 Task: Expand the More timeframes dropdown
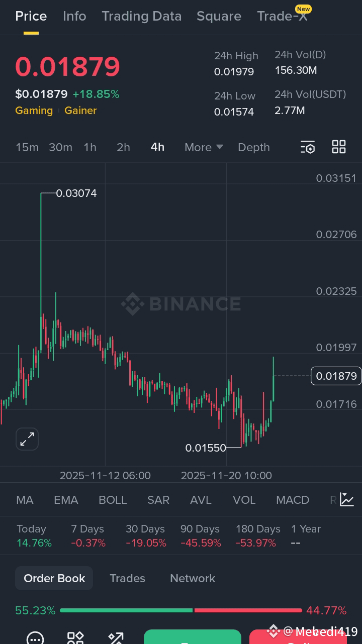(204, 147)
